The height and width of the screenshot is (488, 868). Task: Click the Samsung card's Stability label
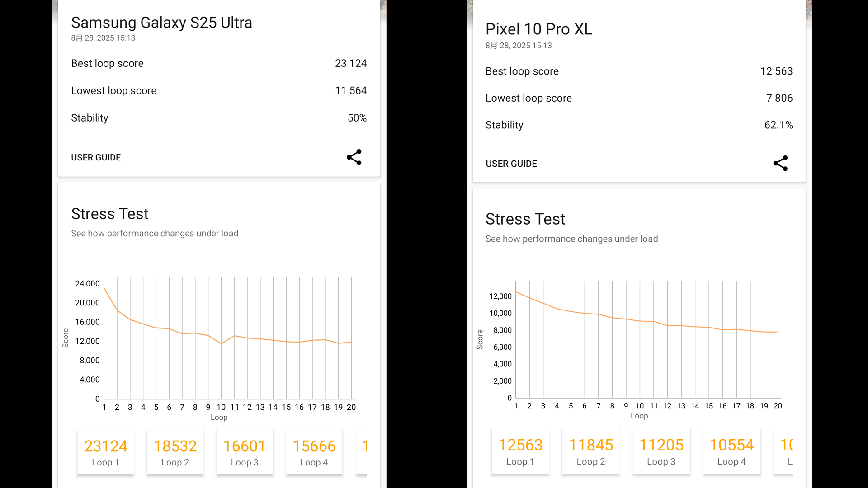[x=90, y=118]
